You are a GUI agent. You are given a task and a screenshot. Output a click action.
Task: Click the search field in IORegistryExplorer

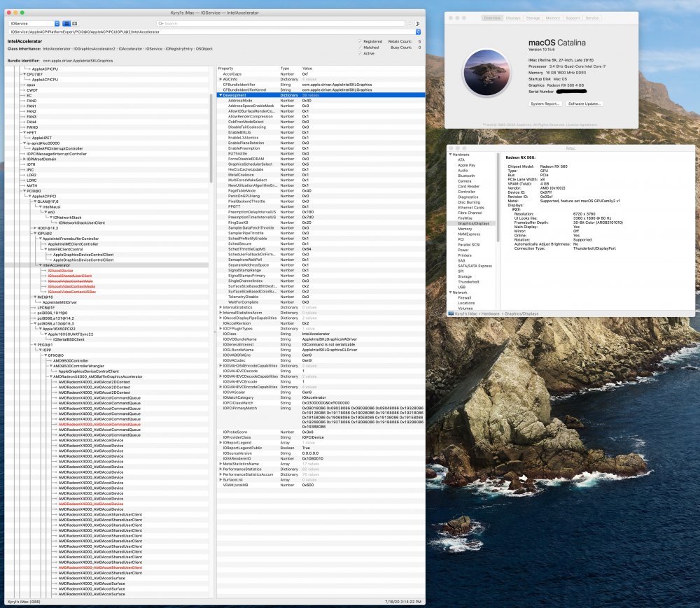pyautogui.click(x=281, y=23)
